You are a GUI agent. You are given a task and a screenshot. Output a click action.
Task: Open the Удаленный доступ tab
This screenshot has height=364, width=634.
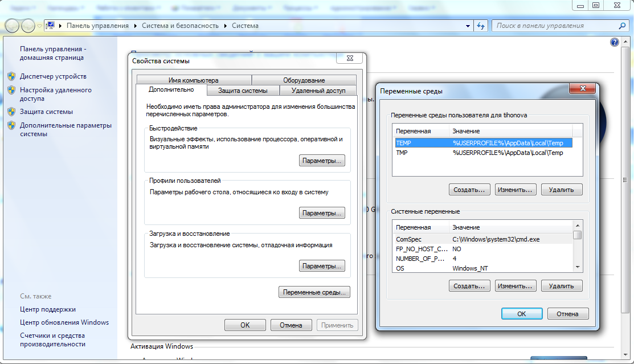318,90
